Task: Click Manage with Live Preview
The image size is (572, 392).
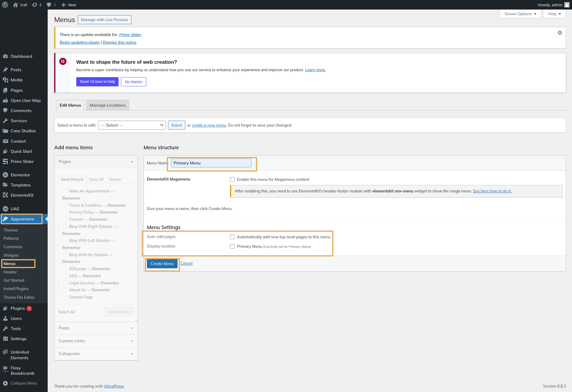Action: (x=104, y=20)
